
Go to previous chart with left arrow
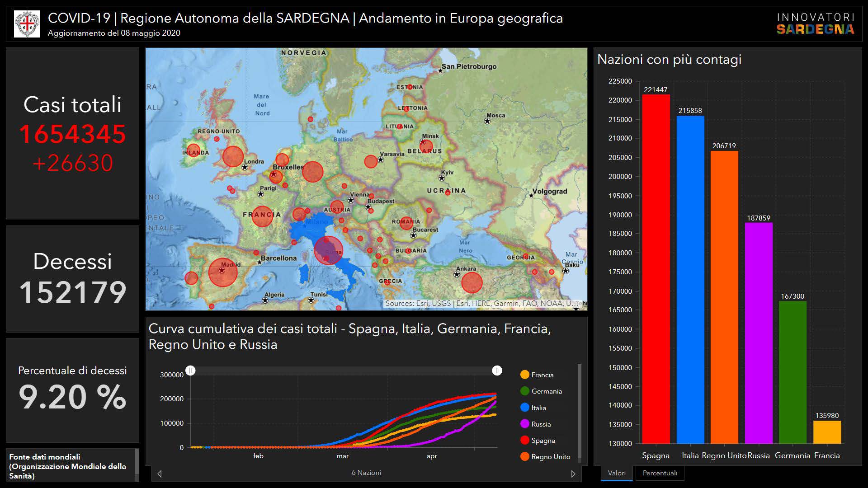[159, 474]
